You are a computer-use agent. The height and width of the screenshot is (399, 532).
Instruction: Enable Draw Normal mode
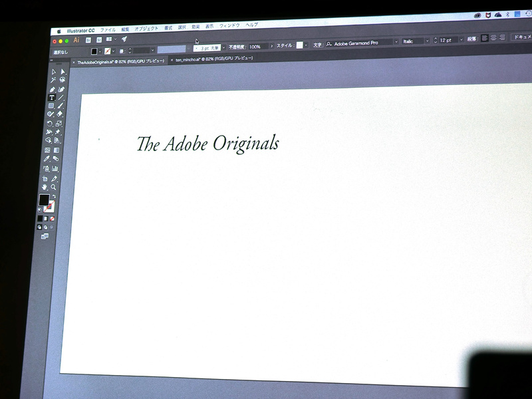coord(39,227)
